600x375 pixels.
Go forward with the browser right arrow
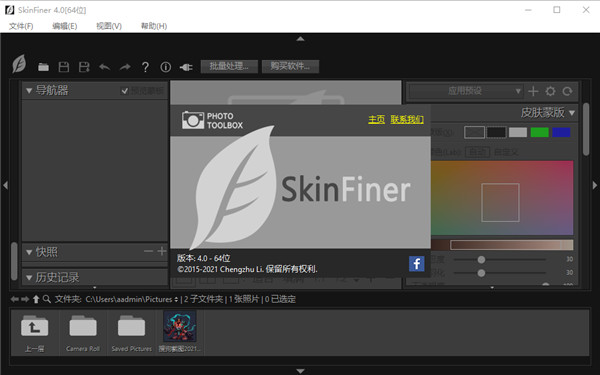[x=25, y=299]
